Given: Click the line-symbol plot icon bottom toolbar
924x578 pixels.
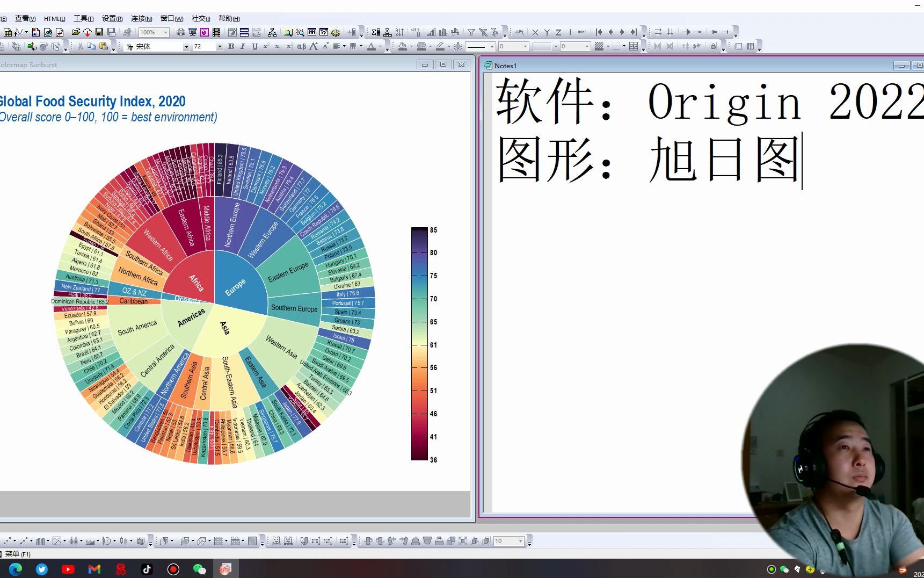Looking at the screenshot, I should tap(24, 541).
